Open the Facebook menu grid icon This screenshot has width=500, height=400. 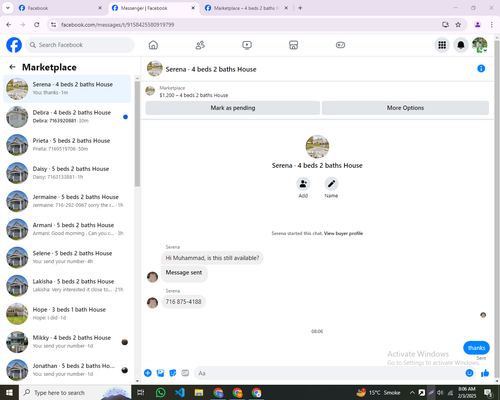[x=442, y=45]
